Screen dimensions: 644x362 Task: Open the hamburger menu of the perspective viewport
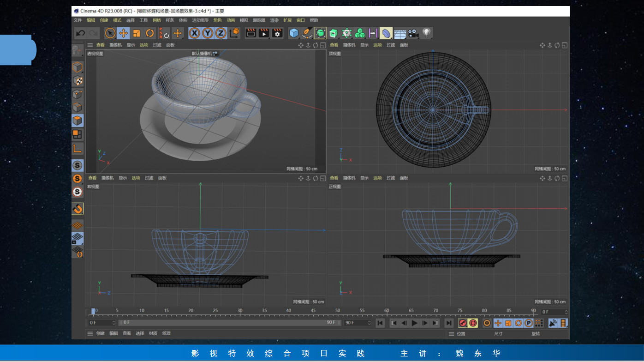90,45
